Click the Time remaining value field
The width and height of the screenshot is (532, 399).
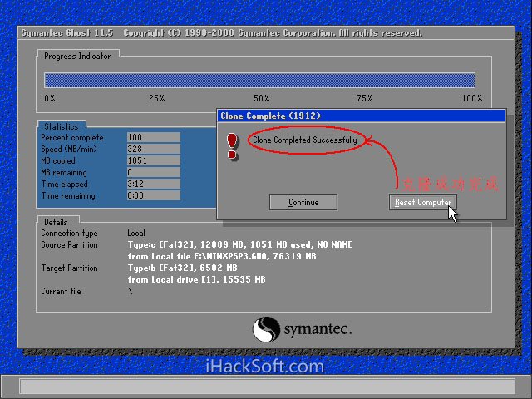[153, 195]
